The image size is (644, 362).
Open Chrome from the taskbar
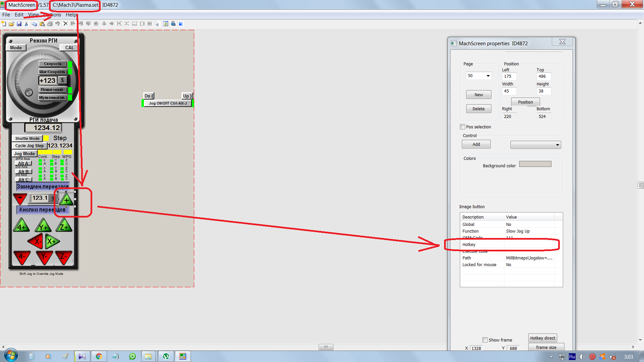click(x=99, y=356)
